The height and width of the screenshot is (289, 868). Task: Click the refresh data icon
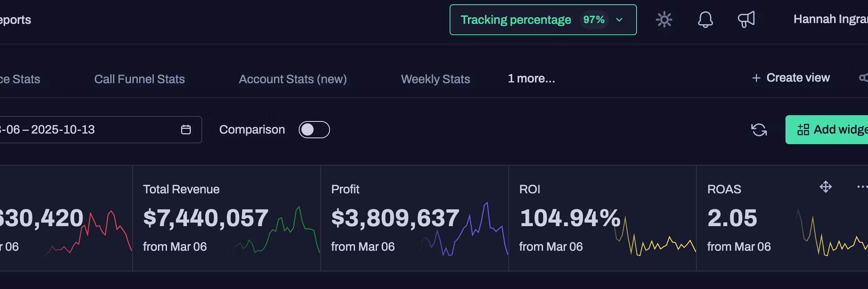(x=759, y=130)
